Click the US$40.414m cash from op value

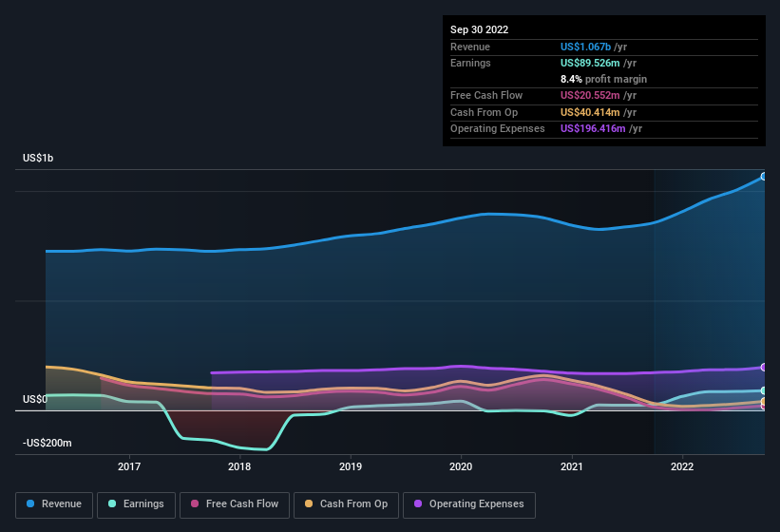click(x=590, y=112)
